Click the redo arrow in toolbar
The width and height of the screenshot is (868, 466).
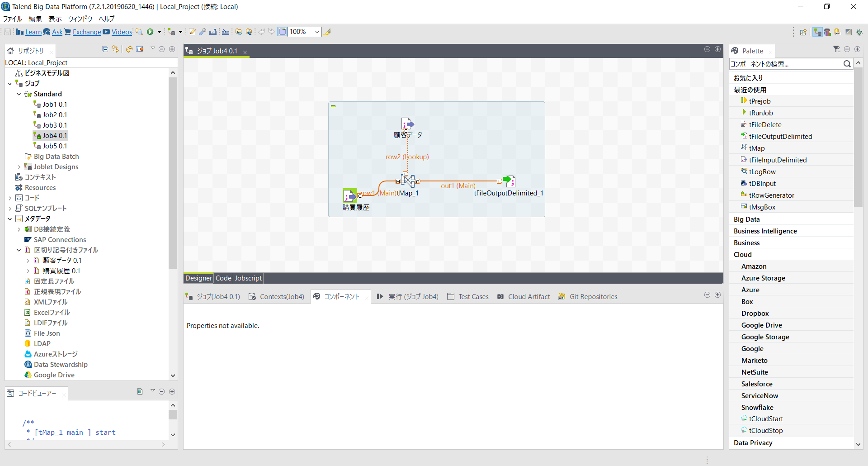click(x=271, y=32)
